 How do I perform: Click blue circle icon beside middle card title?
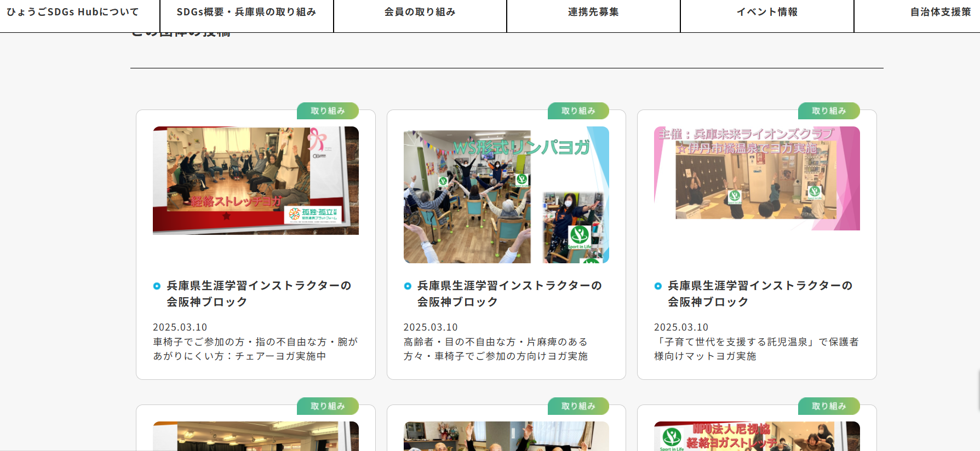[x=408, y=286]
